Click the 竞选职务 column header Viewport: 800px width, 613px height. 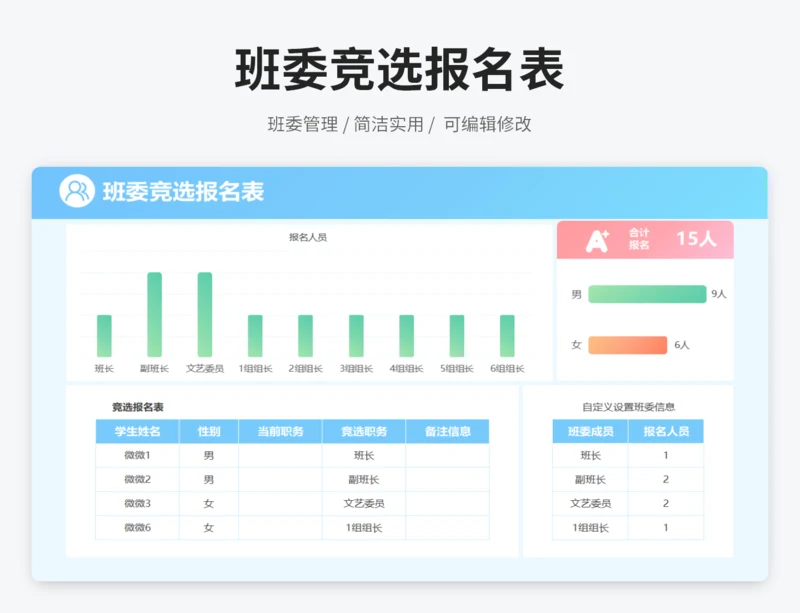(x=364, y=431)
